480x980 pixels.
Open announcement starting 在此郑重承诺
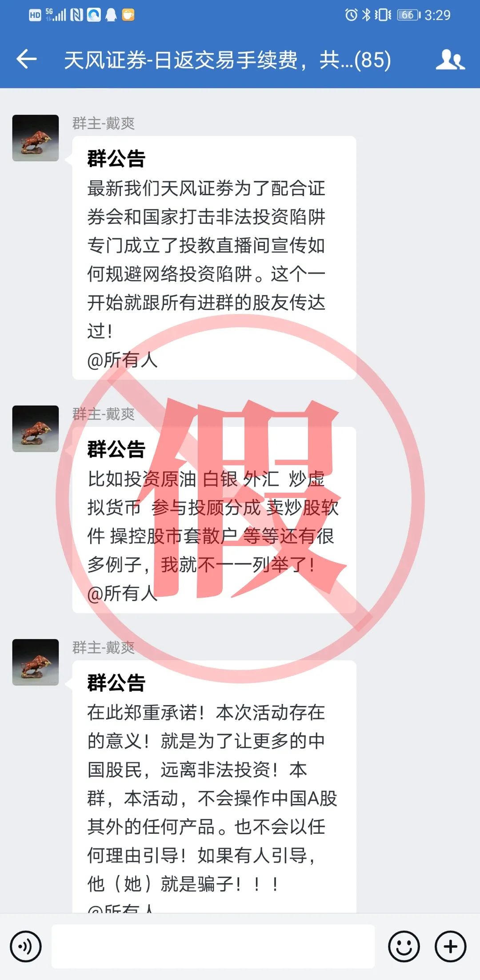point(214,787)
